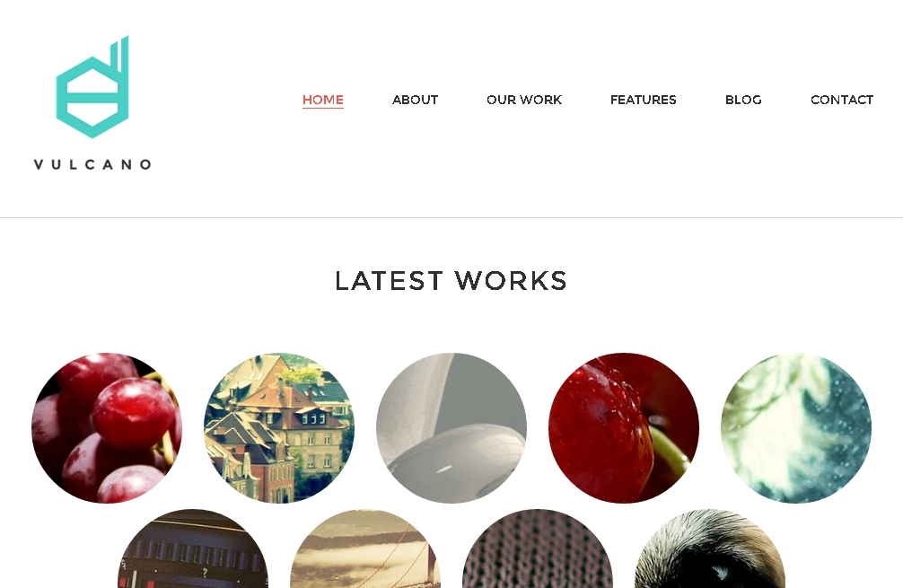The image size is (903, 588).
Task: Click the horizontal divider below the header
Action: pyautogui.click(x=451, y=217)
